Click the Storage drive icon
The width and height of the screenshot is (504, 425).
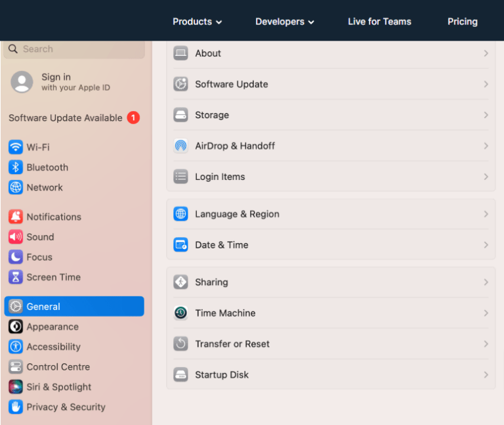coord(180,115)
